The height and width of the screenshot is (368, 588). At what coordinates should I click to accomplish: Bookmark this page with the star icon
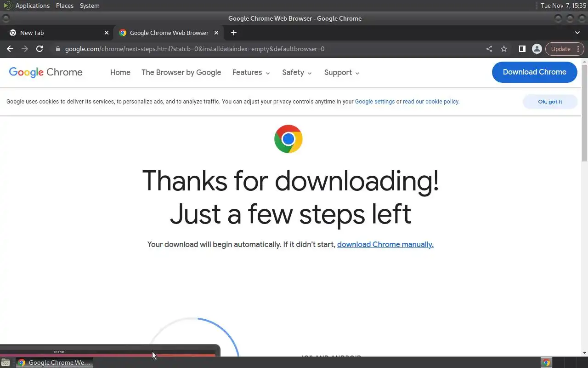(x=504, y=49)
